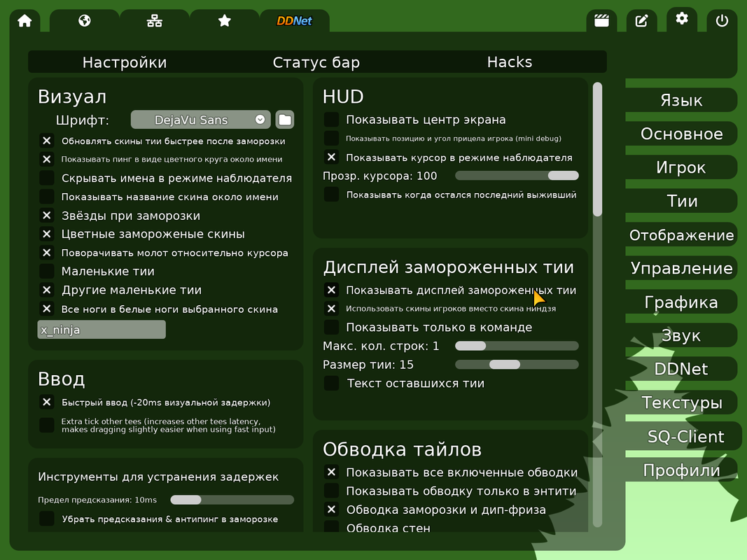Toggle Обновлять скины тии быстрее после заморозки

47,141
